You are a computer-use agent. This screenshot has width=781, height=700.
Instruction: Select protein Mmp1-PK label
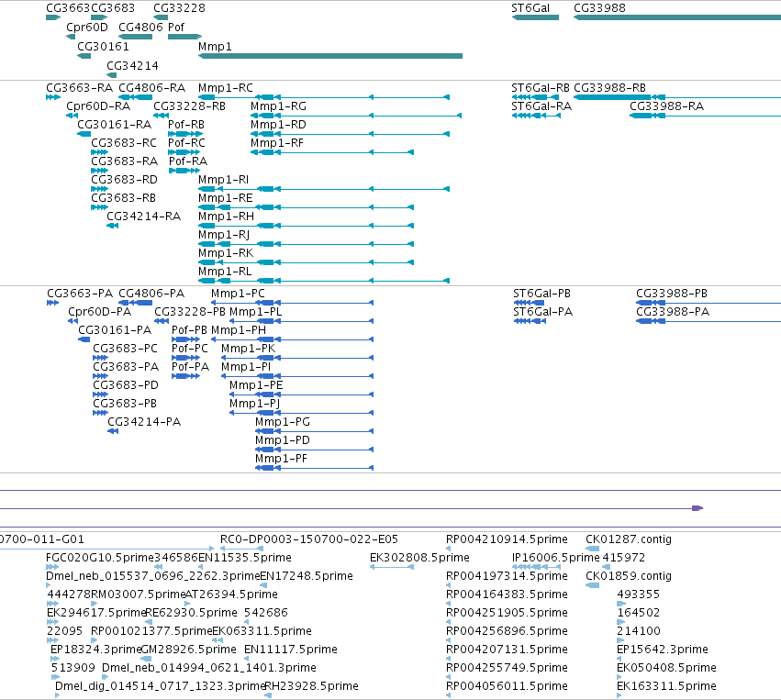248,349
